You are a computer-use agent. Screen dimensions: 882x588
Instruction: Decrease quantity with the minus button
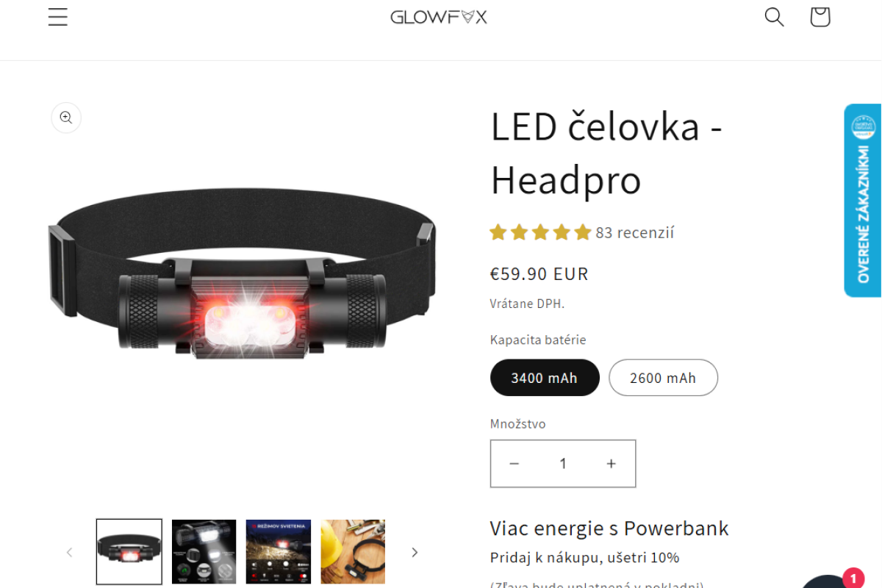pyautogui.click(x=514, y=464)
